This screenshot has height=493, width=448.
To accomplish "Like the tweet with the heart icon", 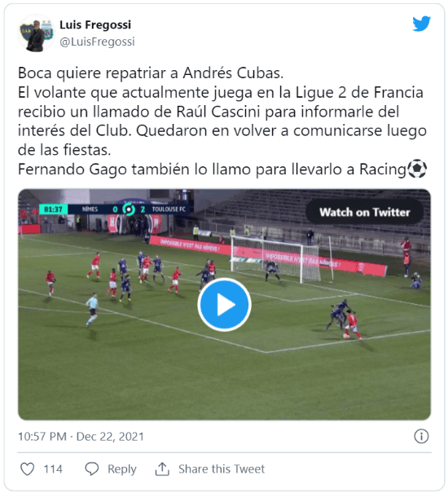I will coord(28,469).
